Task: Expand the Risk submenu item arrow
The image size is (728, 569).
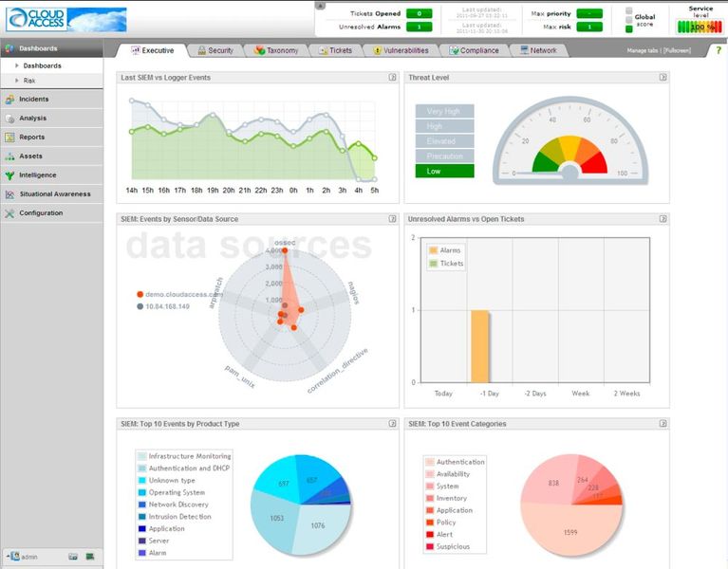Action: tap(17, 81)
